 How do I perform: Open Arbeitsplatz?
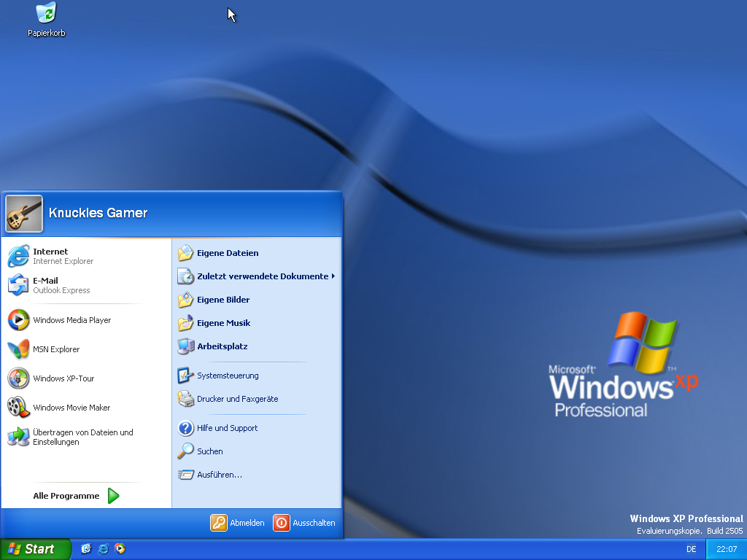pos(222,346)
